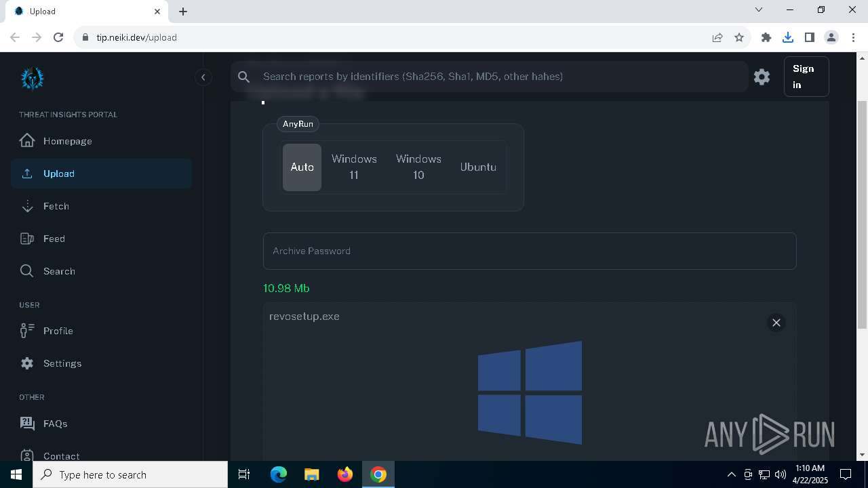The image size is (868, 488).
Task: Launch Microsoft Edge from the taskbar
Action: click(279, 474)
